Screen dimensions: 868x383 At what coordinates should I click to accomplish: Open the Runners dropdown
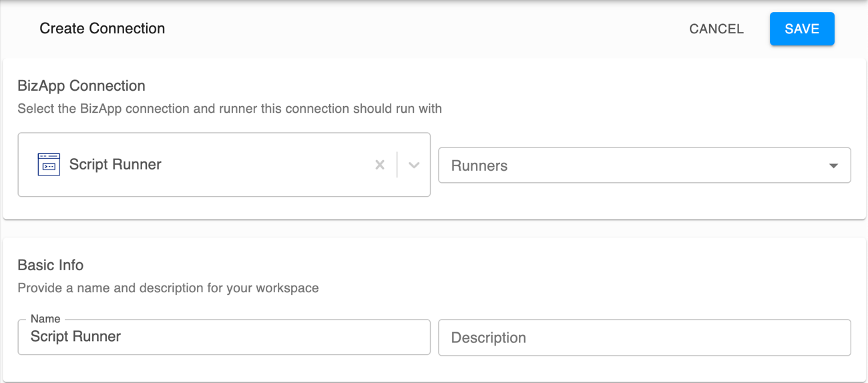(644, 165)
